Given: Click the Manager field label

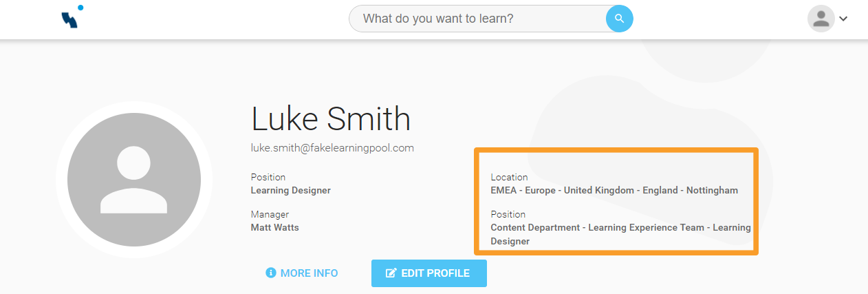Looking at the screenshot, I should point(270,214).
